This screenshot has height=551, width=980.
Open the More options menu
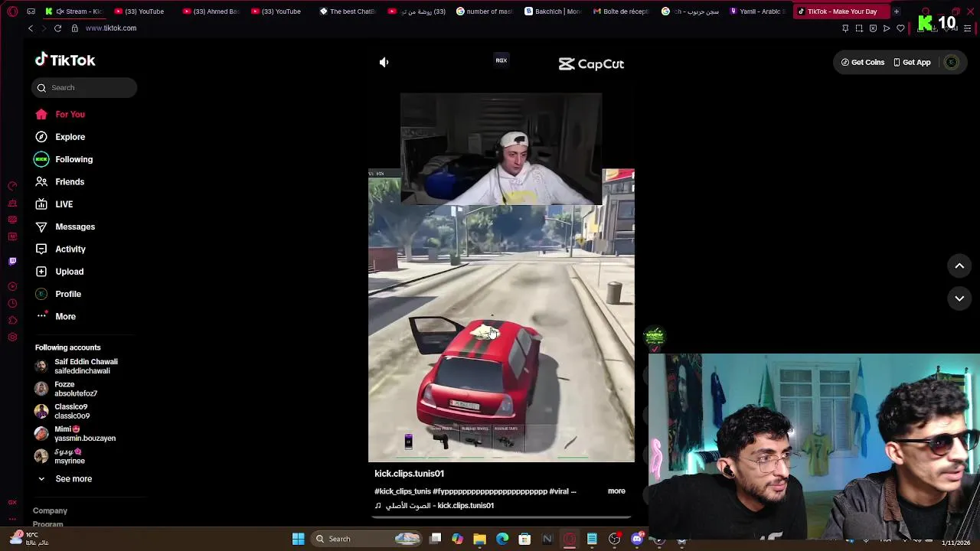(55, 316)
